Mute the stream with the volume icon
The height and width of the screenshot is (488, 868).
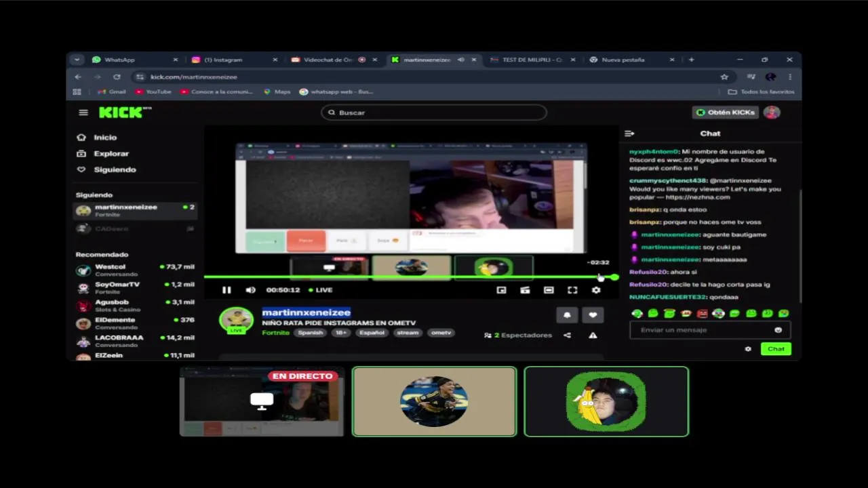pos(250,290)
